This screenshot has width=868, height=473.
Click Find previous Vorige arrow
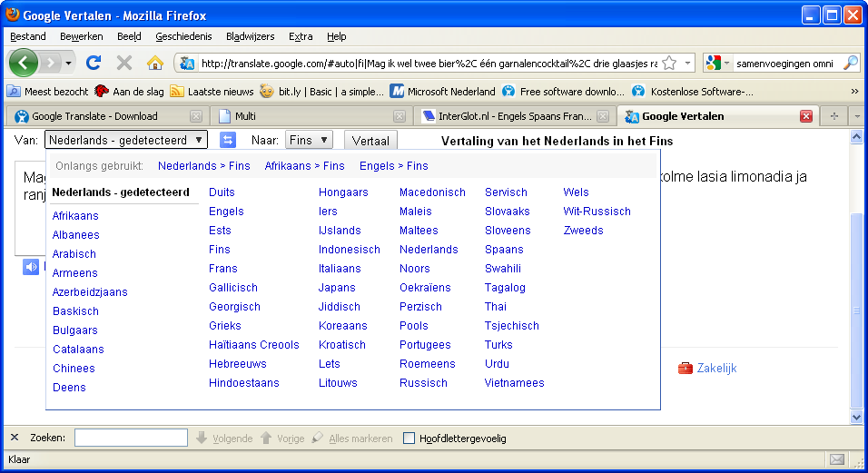[x=281, y=439]
